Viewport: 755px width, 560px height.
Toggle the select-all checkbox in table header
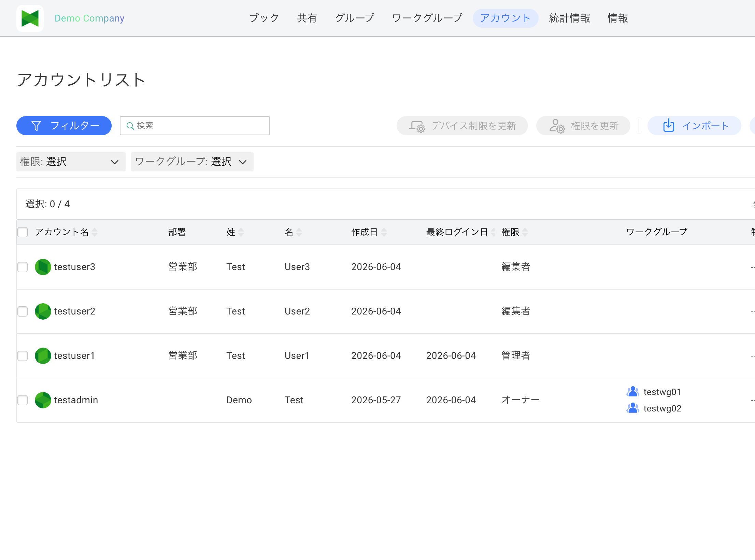coord(23,232)
